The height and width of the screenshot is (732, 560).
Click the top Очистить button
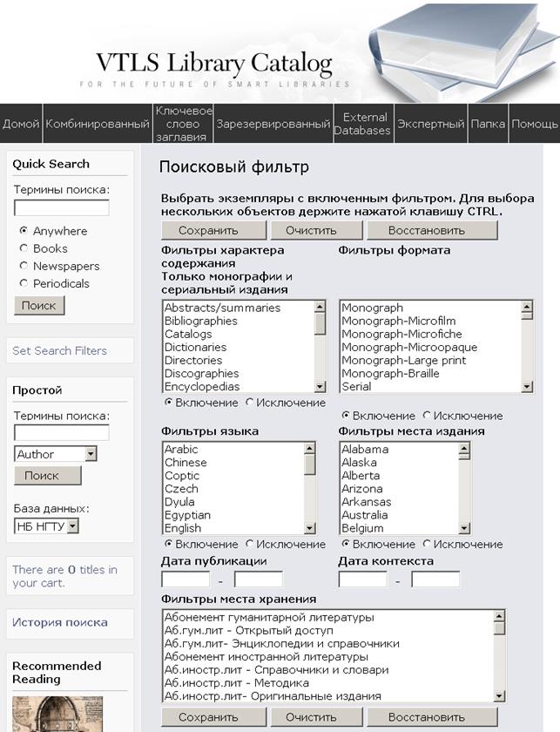click(314, 231)
